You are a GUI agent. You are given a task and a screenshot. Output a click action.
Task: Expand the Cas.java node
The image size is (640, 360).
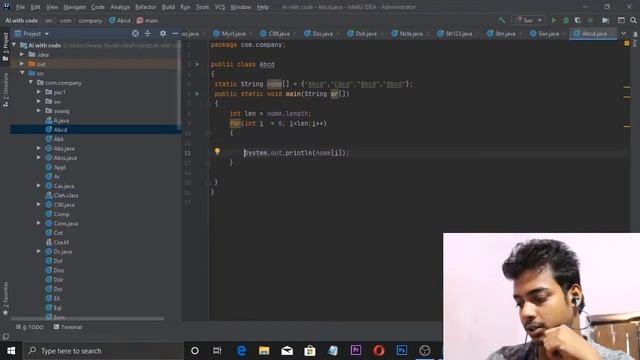(x=39, y=186)
